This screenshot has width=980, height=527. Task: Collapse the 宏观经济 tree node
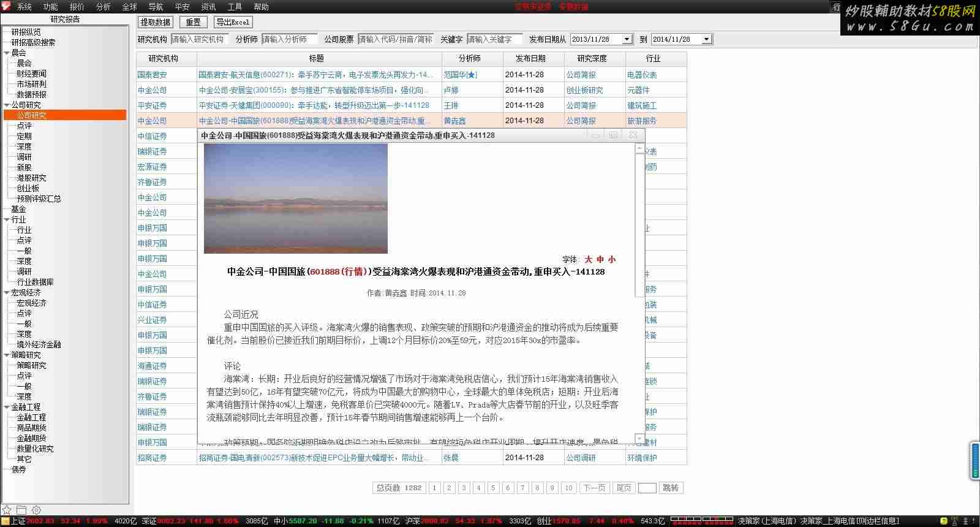[x=7, y=292]
